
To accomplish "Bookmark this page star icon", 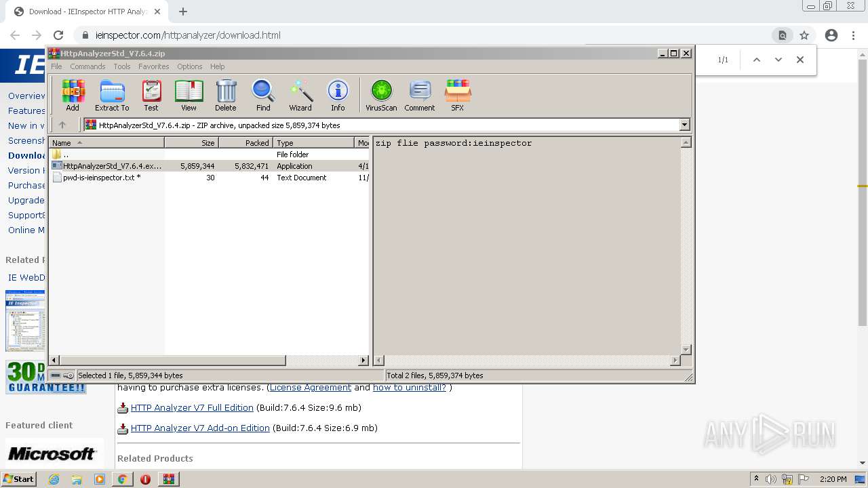I will tap(804, 35).
